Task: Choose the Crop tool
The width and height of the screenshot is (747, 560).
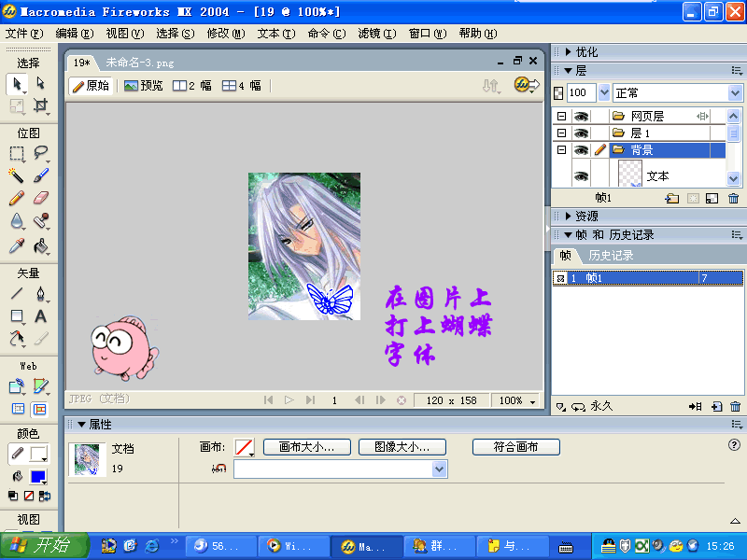Action: coord(41,105)
